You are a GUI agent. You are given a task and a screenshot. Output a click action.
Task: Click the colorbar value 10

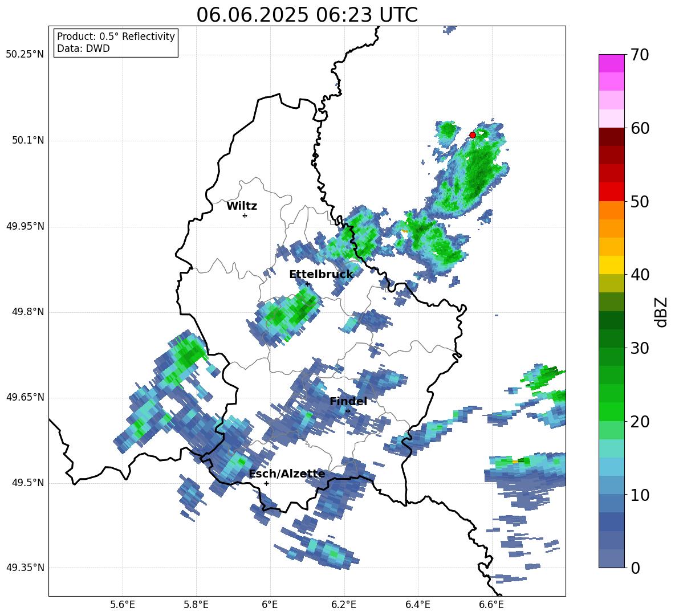tap(640, 495)
